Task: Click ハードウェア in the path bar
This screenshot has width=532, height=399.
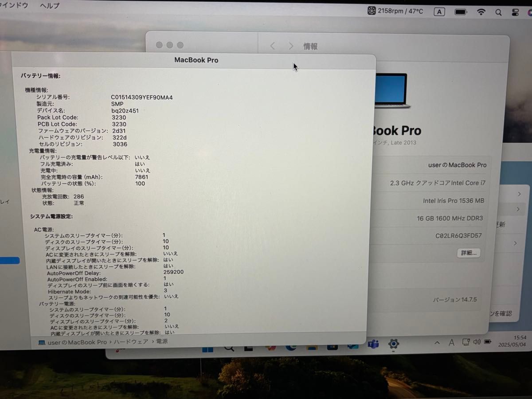Action: pyautogui.click(x=131, y=342)
